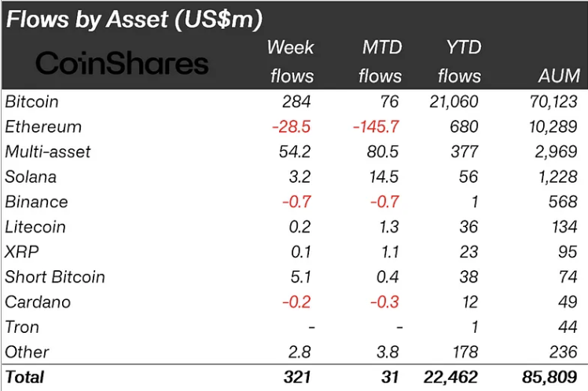
Task: Select the Week flows column header
Action: coord(291,61)
